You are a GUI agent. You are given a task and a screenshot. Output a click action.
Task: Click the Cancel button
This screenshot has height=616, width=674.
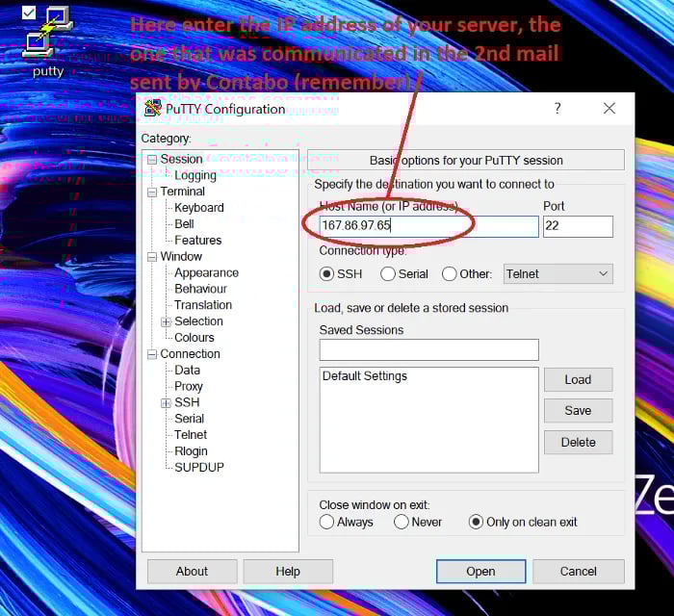(x=579, y=572)
